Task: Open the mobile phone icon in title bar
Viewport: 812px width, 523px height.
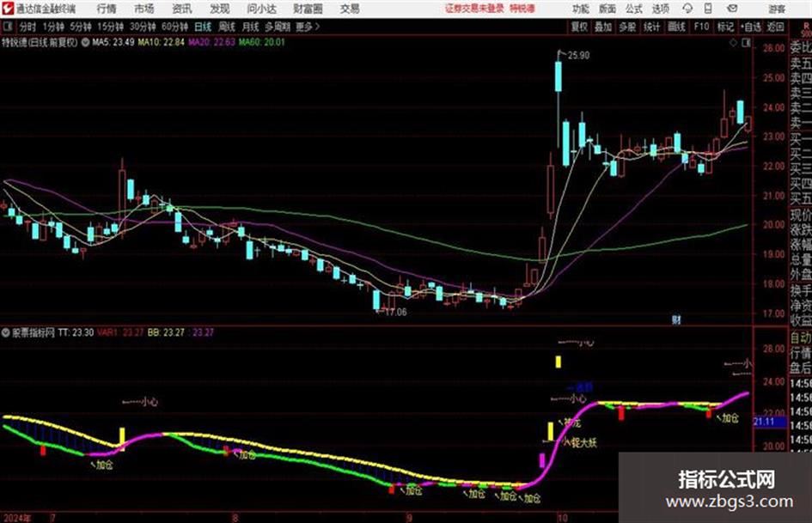Action: pos(708,9)
